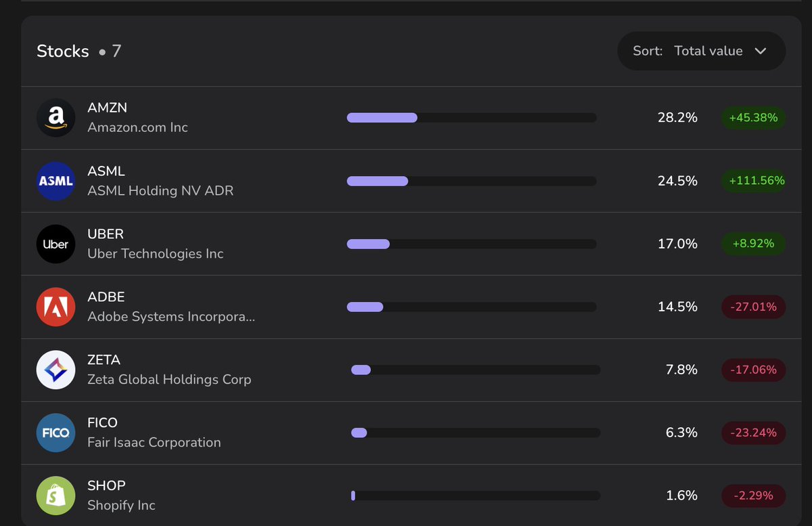Image resolution: width=812 pixels, height=526 pixels.
Task: Open the Sort Total value dropdown
Action: (x=701, y=51)
